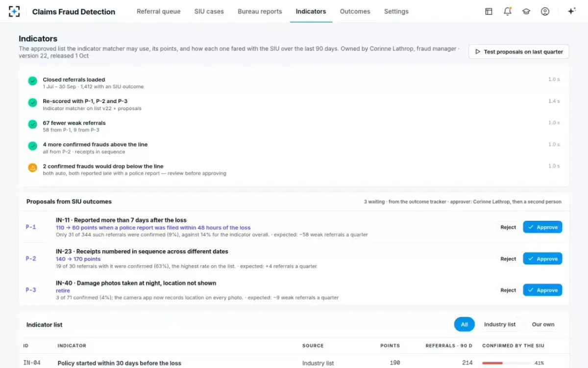The width and height of the screenshot is (588, 368).
Task: Click green check beside Closed referrals loaded
Action: (x=32, y=81)
